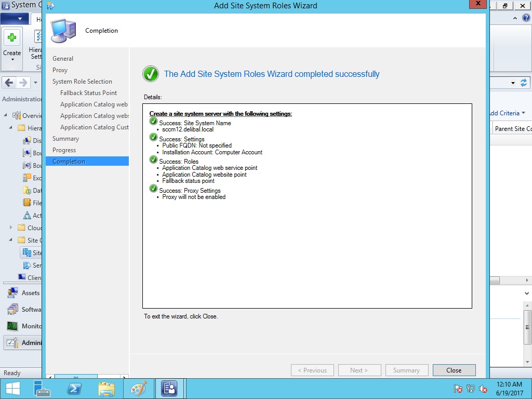Collapse the Overview tree node
This screenshot has height=399, width=532.
(x=6, y=115)
